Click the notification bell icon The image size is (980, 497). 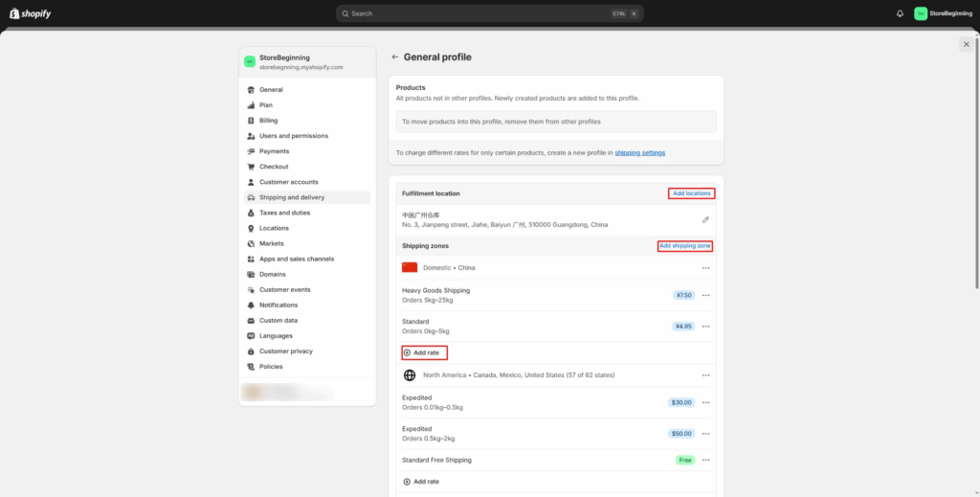pyautogui.click(x=900, y=13)
